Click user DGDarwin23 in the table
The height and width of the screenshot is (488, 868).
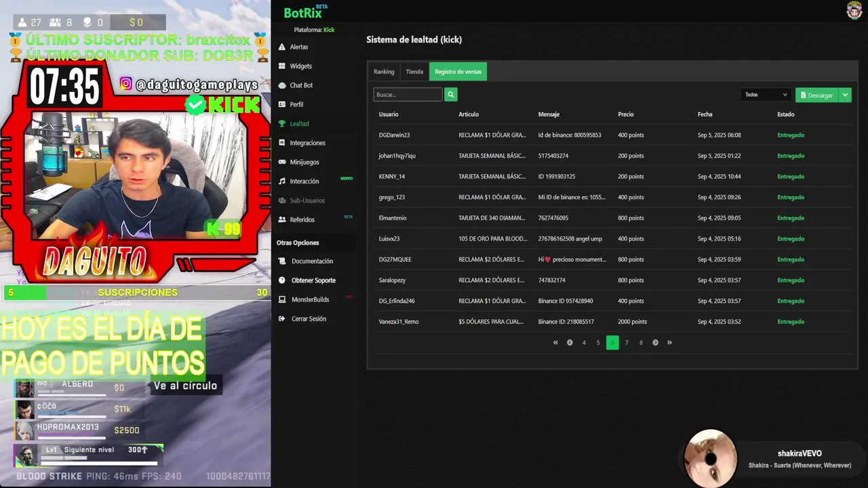394,135
